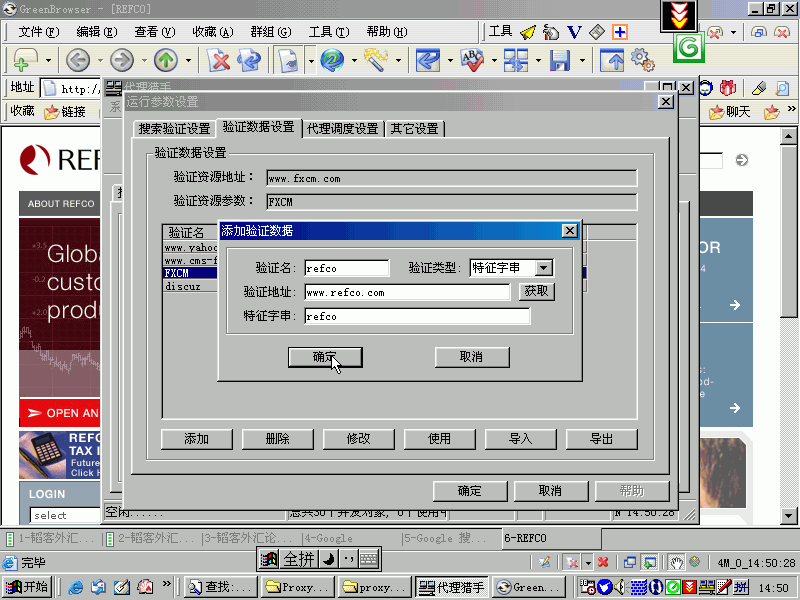Expand the new window dropdown arrow
800x600 pixels.
tap(48, 60)
